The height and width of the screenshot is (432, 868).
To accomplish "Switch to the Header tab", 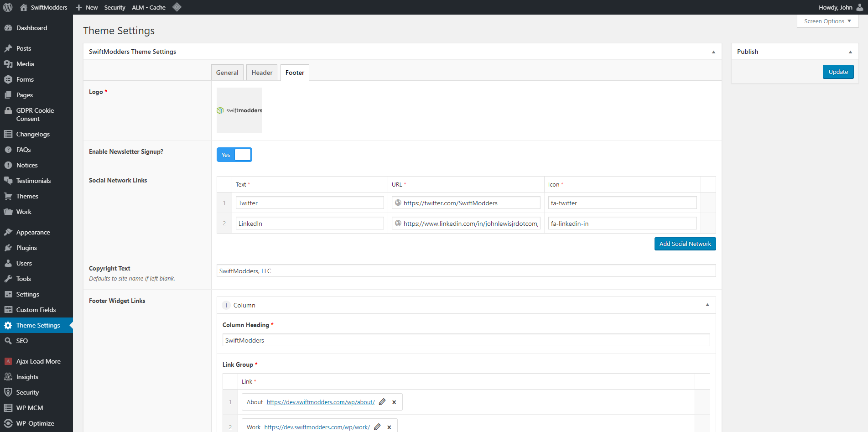I will [x=262, y=73].
